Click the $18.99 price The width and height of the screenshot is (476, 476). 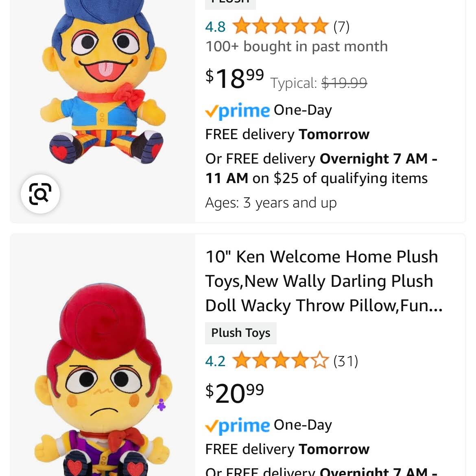click(235, 78)
